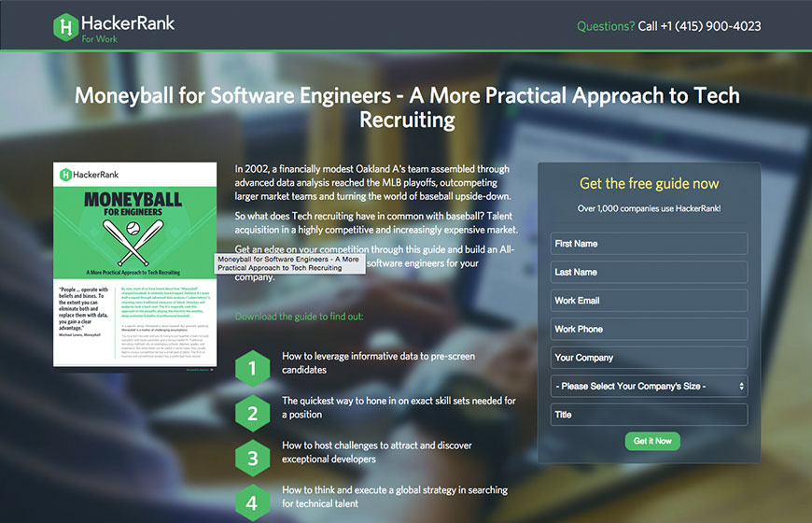
Task: Click the Tech recruiting and baseball paragraph
Action: pyautogui.click(x=376, y=222)
